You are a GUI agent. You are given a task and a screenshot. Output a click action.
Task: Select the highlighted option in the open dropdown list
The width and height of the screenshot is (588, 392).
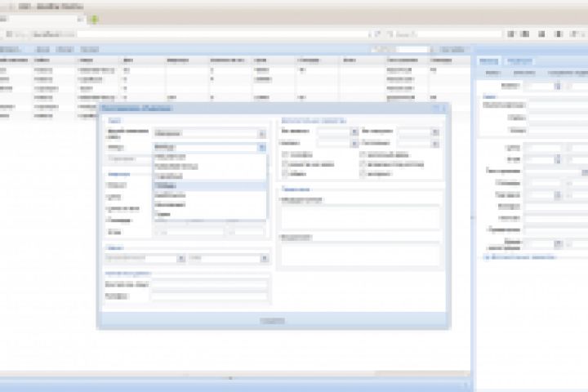click(210, 186)
